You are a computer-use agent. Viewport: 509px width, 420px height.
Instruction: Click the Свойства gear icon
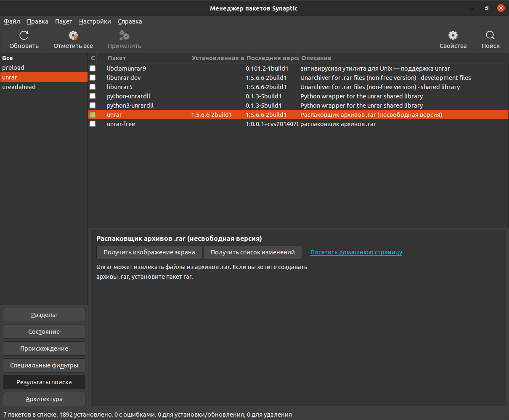coord(453,35)
